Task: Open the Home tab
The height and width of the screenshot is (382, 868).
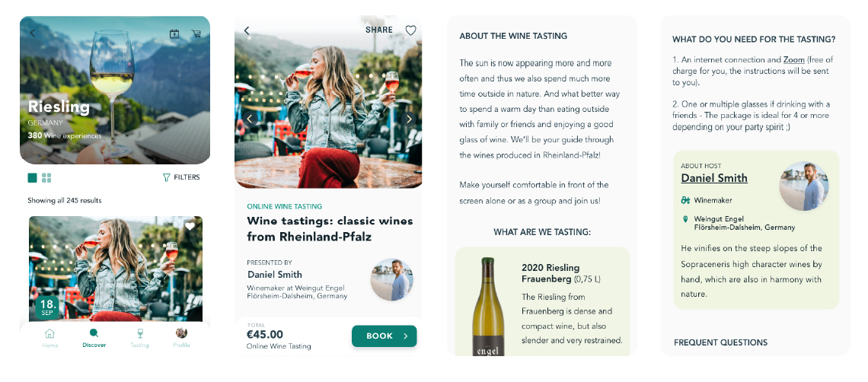Action: [x=50, y=337]
